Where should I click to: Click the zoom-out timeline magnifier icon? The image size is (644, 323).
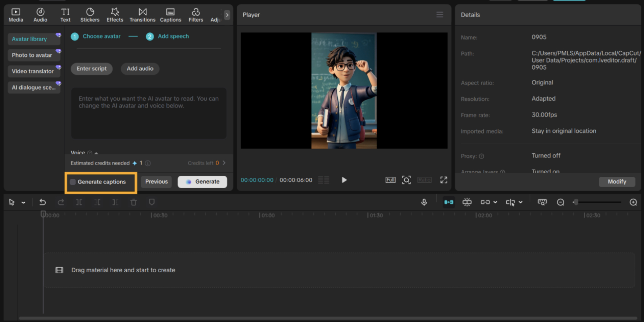[x=560, y=202]
